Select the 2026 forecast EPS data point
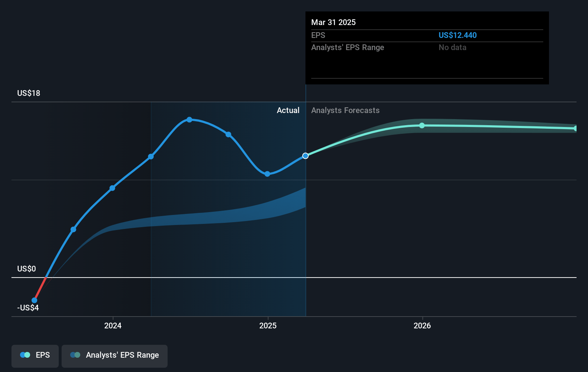Viewport: 588px width, 372px height. 422,125
